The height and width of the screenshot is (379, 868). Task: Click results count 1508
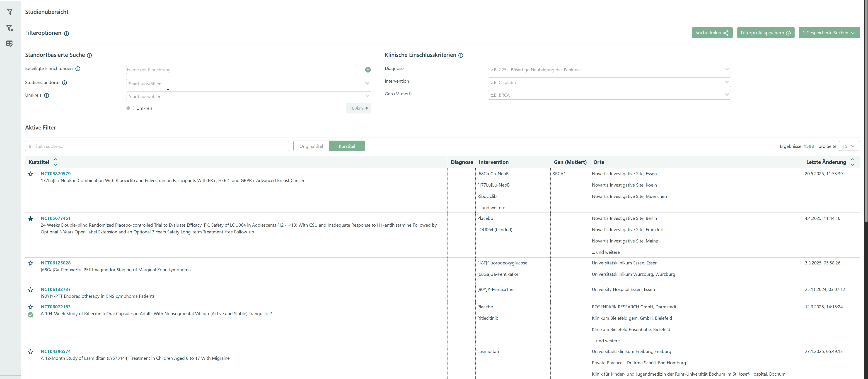(808, 146)
